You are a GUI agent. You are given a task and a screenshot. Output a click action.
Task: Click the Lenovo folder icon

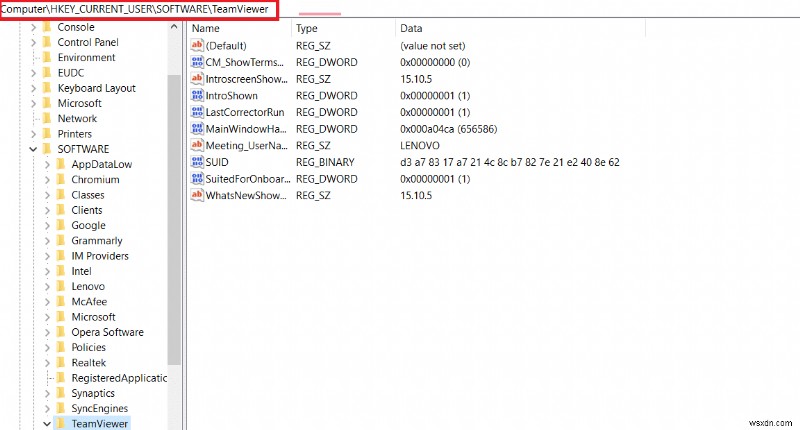61,286
